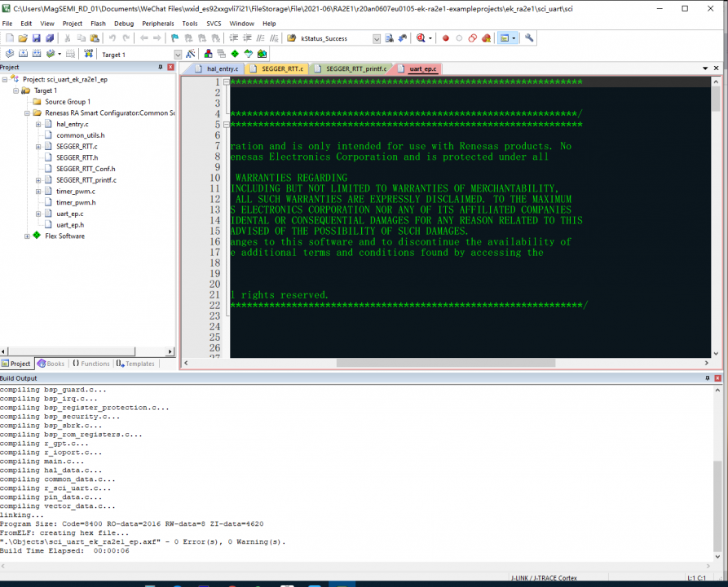Open Select Software Packs icon

point(249,54)
